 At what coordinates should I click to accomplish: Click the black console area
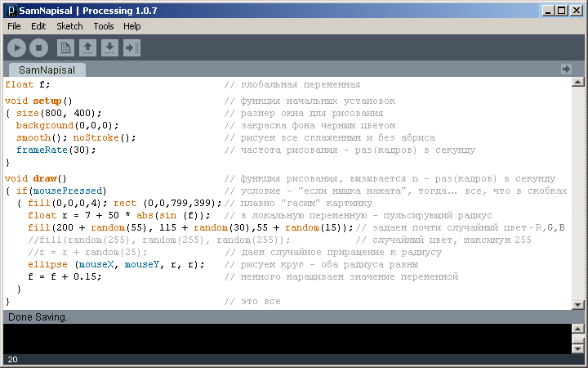(x=287, y=339)
